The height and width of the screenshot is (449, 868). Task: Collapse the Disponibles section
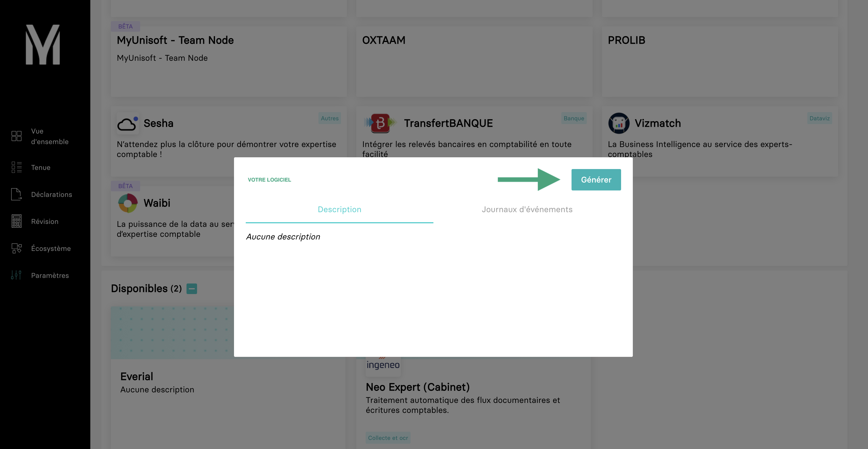192,288
